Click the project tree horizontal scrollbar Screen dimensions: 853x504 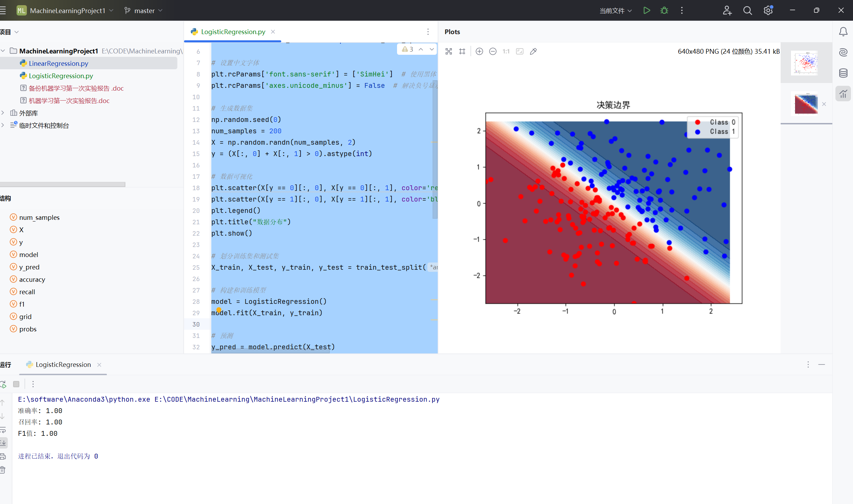[x=62, y=184]
